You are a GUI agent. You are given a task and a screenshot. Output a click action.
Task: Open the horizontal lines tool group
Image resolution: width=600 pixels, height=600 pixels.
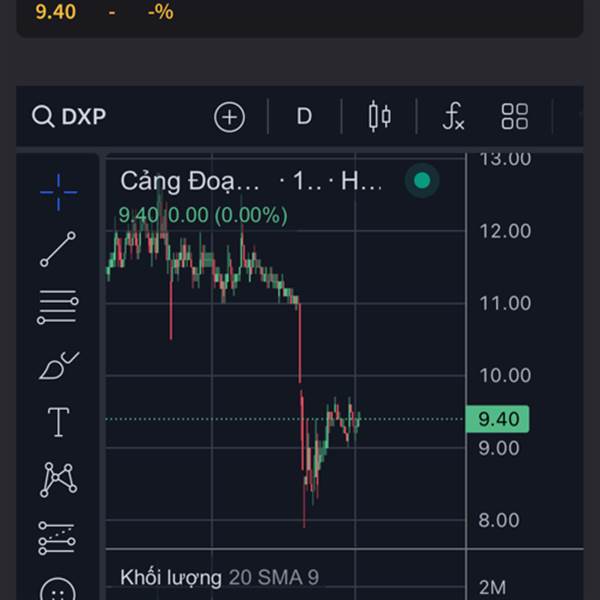pyautogui.click(x=58, y=307)
